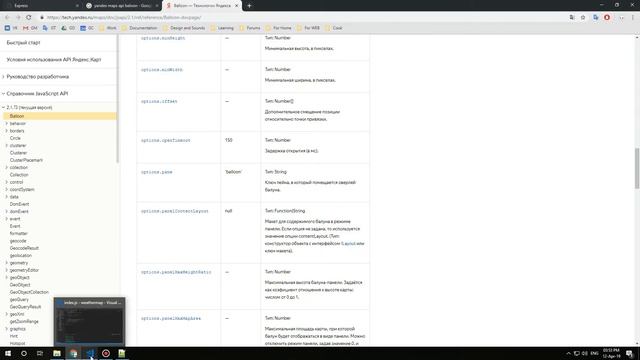The image size is (640, 360).
Task: Open the GeoObjectCollection reference item
Action: [29, 292]
